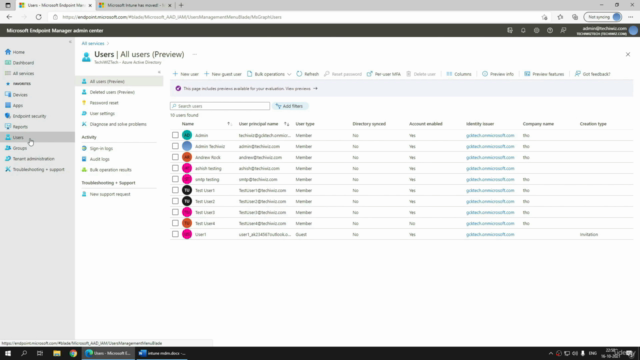The image size is (640, 360).
Task: Select checkbox for Andrew Rock
Action: [x=175, y=157]
